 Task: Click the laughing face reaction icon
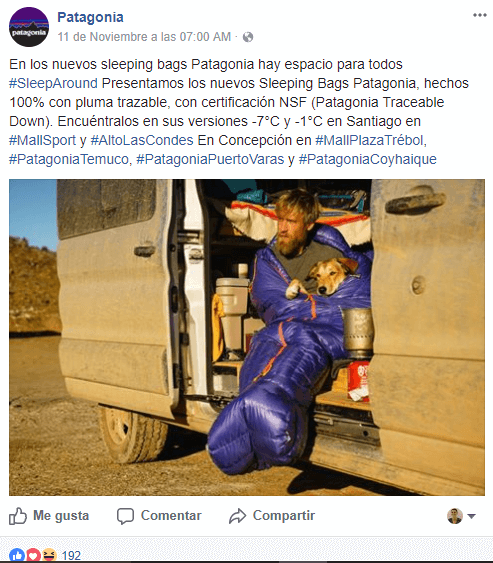click(x=50, y=555)
